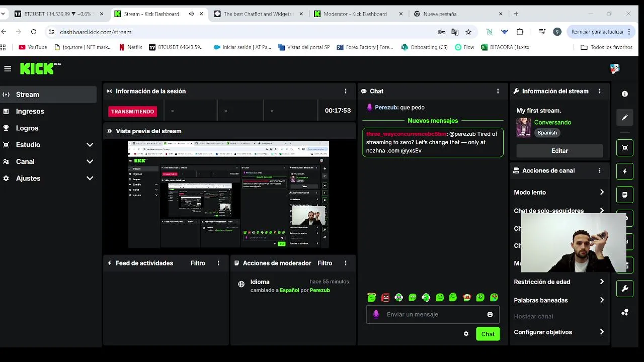
Task: Select Stream in the sidebar
Action: coord(48,95)
